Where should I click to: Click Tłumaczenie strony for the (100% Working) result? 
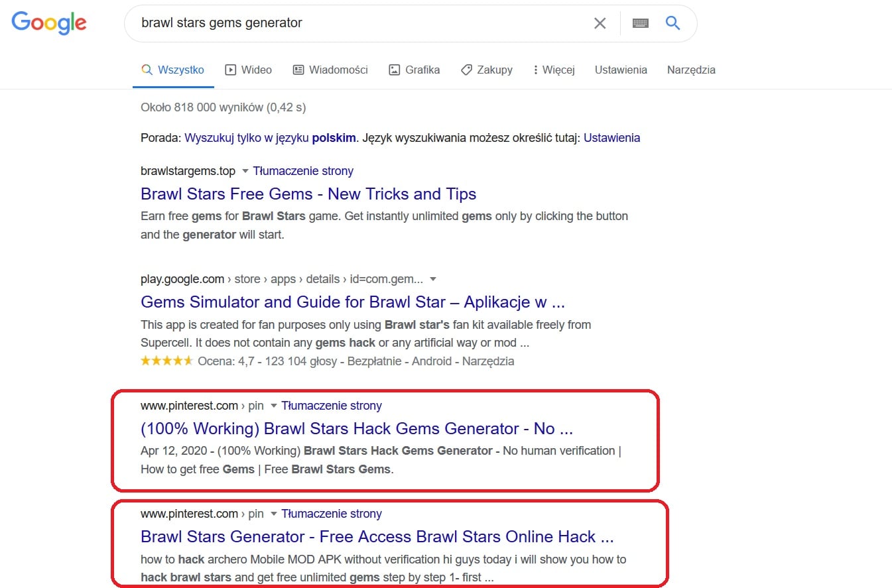pos(332,406)
